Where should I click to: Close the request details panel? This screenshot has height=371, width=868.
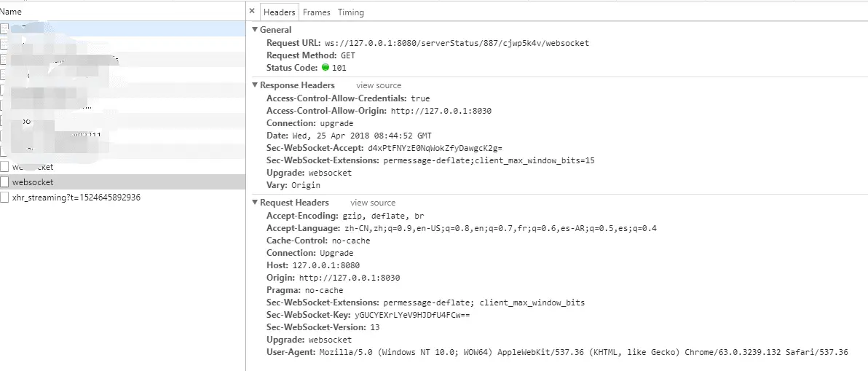coord(252,11)
